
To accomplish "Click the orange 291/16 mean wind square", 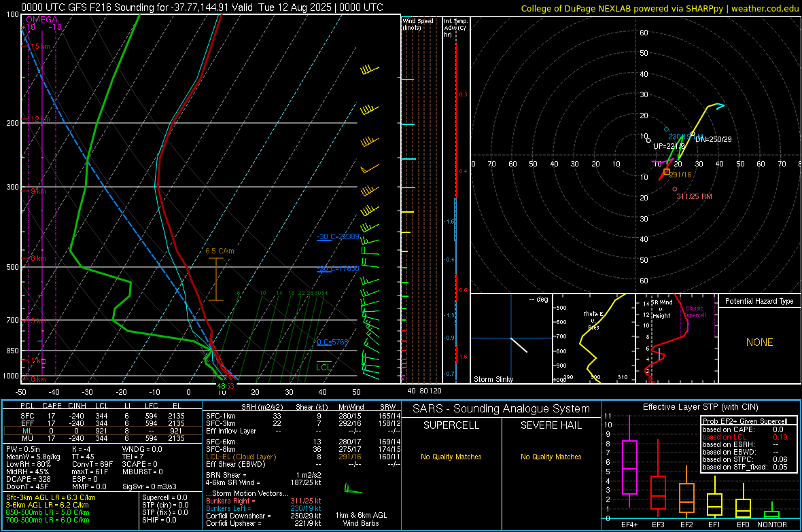I will click(667, 172).
